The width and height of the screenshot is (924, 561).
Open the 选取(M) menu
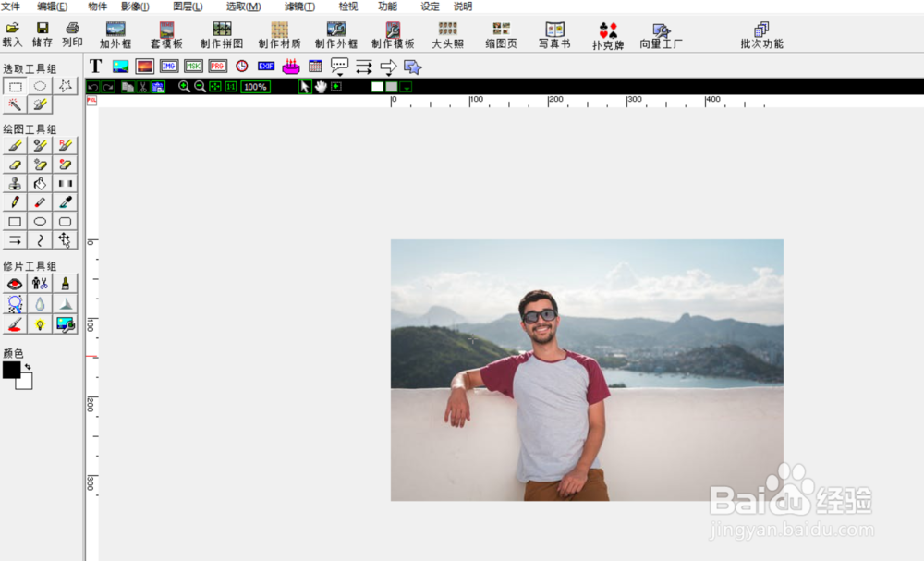(x=243, y=6)
